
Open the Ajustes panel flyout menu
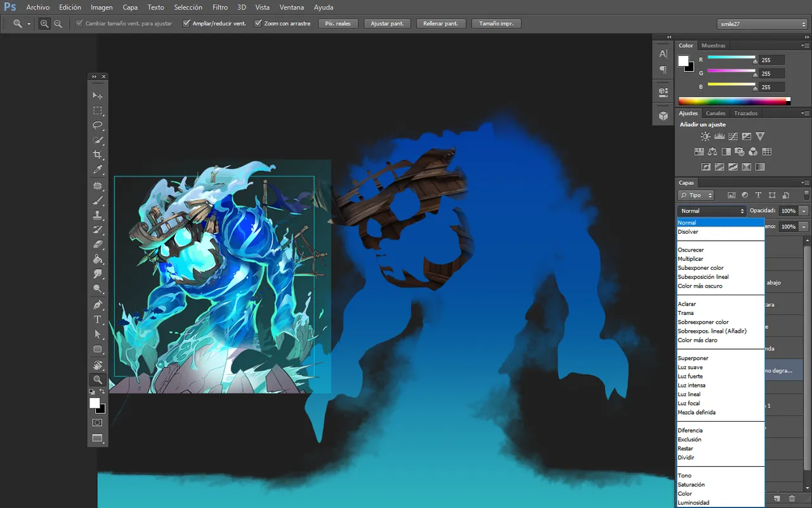tap(806, 114)
